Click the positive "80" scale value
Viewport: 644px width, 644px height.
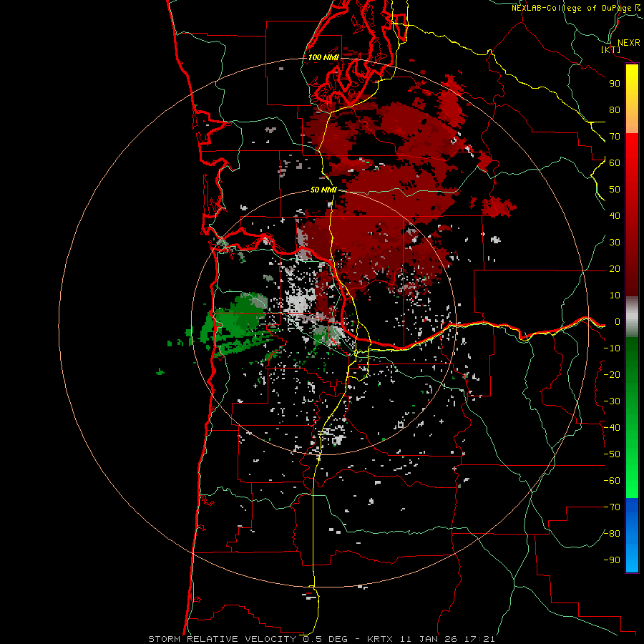(615, 110)
